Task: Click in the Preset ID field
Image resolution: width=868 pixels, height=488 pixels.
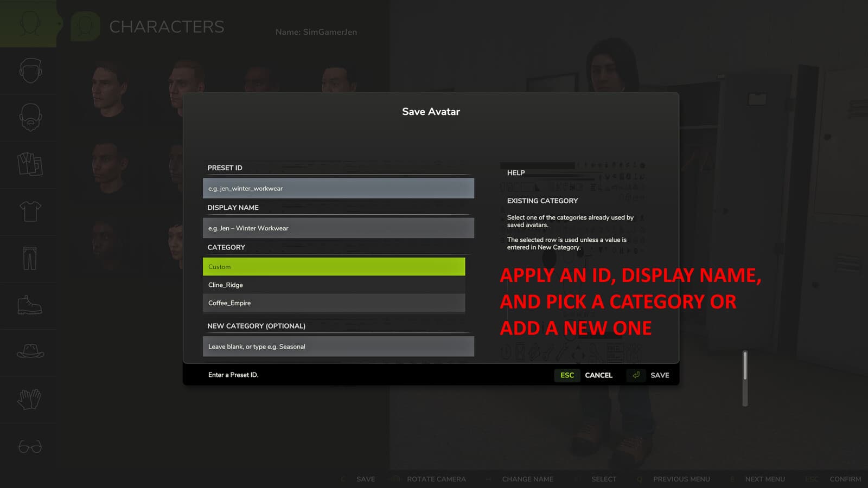Action: click(x=339, y=188)
